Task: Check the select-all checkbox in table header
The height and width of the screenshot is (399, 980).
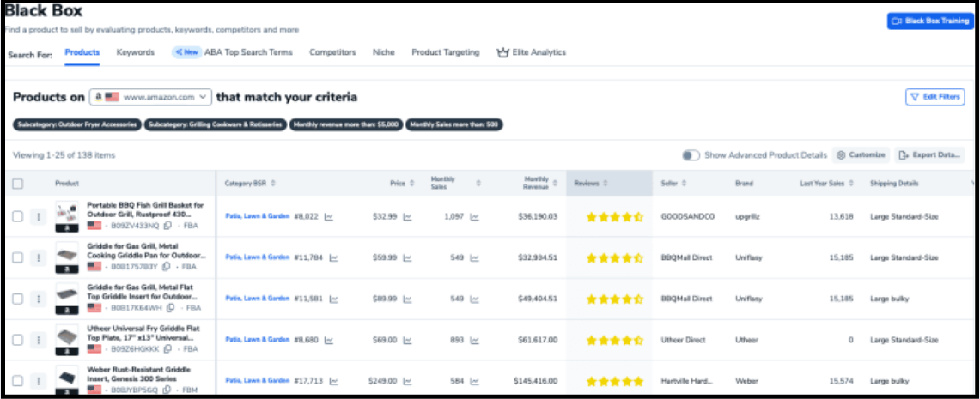Action: pyautogui.click(x=18, y=184)
